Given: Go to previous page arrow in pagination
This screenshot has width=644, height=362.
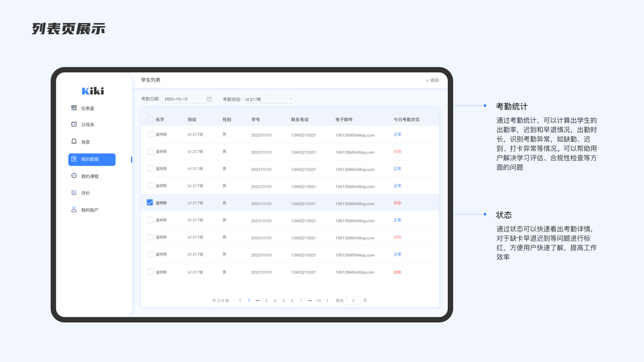Looking at the screenshot, I should click(240, 300).
